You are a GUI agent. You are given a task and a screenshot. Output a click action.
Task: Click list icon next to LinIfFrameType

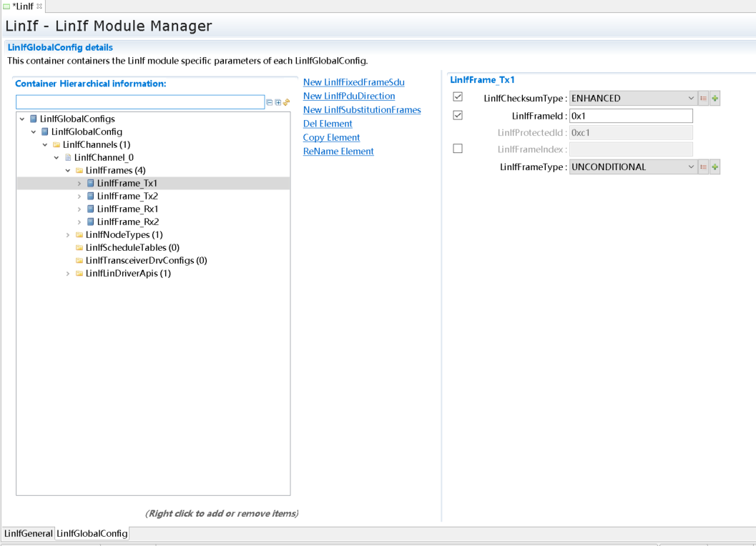(703, 167)
